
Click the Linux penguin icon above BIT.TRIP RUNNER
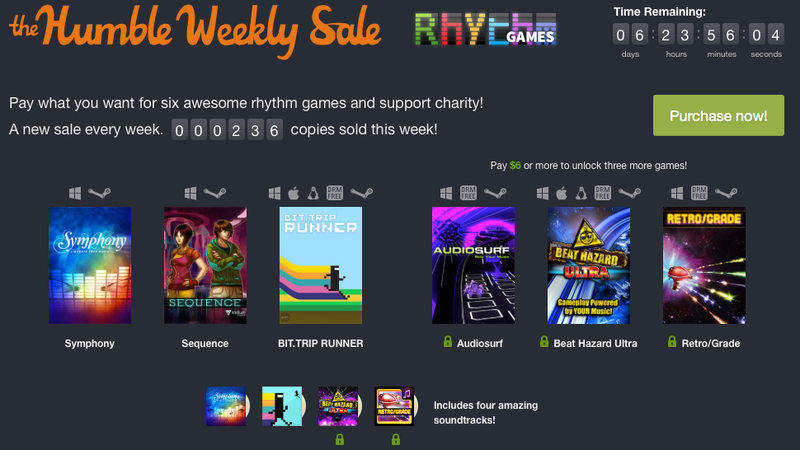coord(313,193)
